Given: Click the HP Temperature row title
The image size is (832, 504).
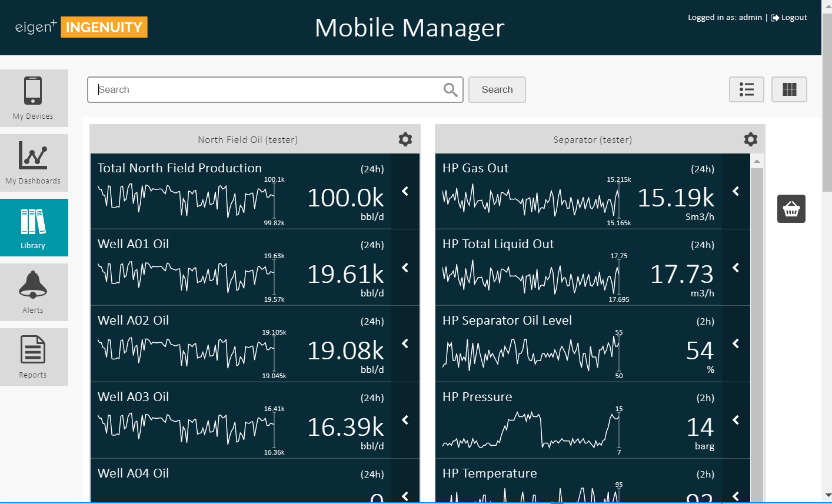Looking at the screenshot, I should 490,473.
